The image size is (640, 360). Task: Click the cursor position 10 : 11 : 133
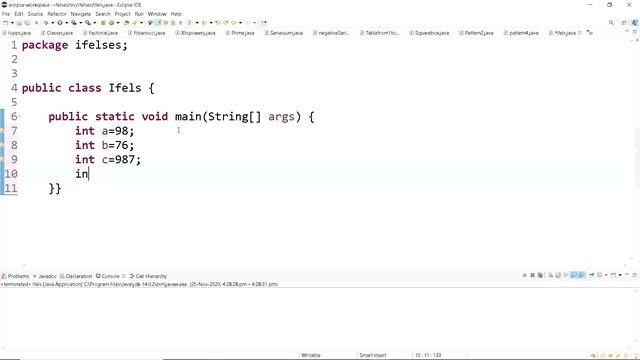pyautogui.click(x=428, y=355)
